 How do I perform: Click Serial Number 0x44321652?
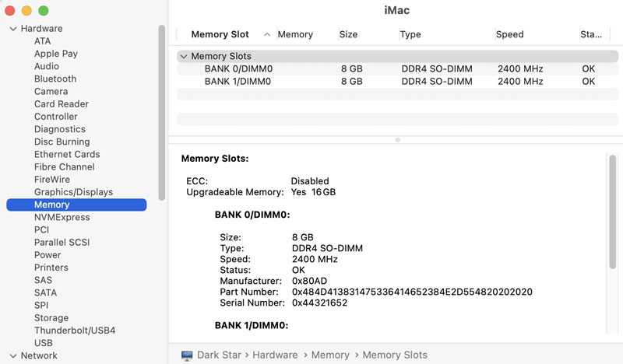pyautogui.click(x=319, y=303)
